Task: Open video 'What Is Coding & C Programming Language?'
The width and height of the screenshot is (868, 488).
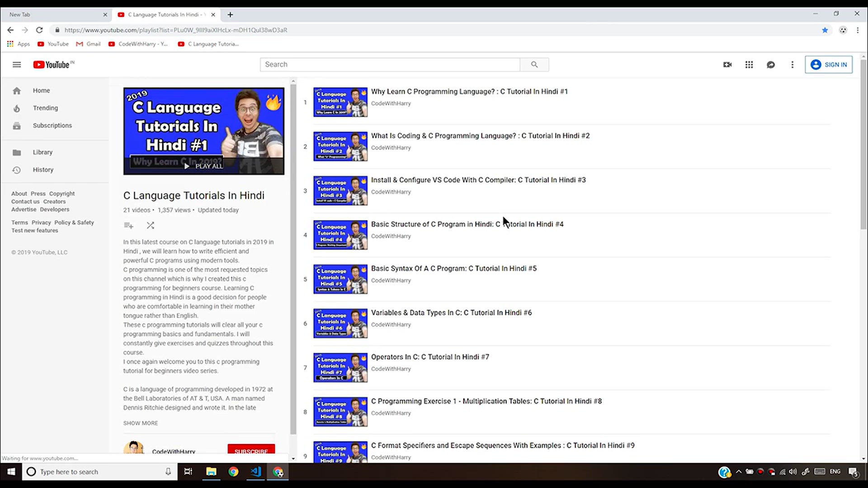Action: (480, 136)
